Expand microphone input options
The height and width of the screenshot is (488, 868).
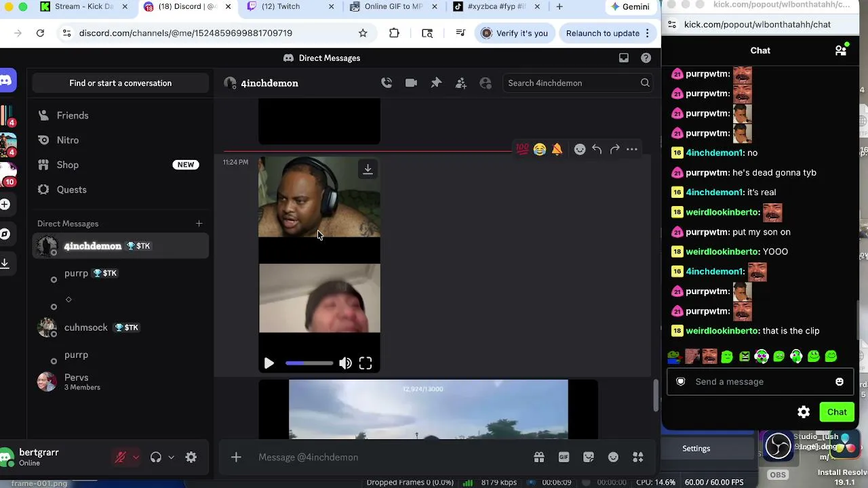click(136, 457)
